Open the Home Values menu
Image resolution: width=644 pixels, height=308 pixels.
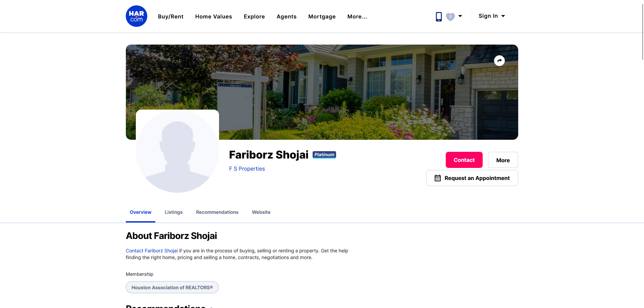tap(214, 16)
